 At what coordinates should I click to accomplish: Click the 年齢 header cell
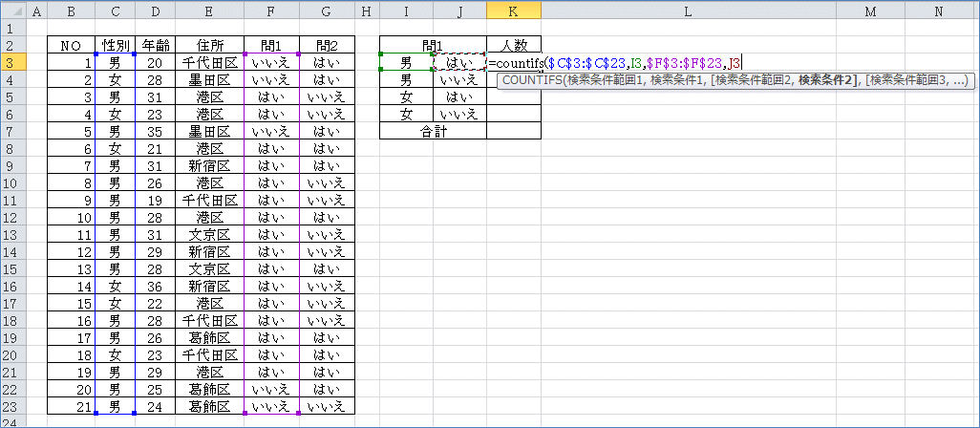155,45
